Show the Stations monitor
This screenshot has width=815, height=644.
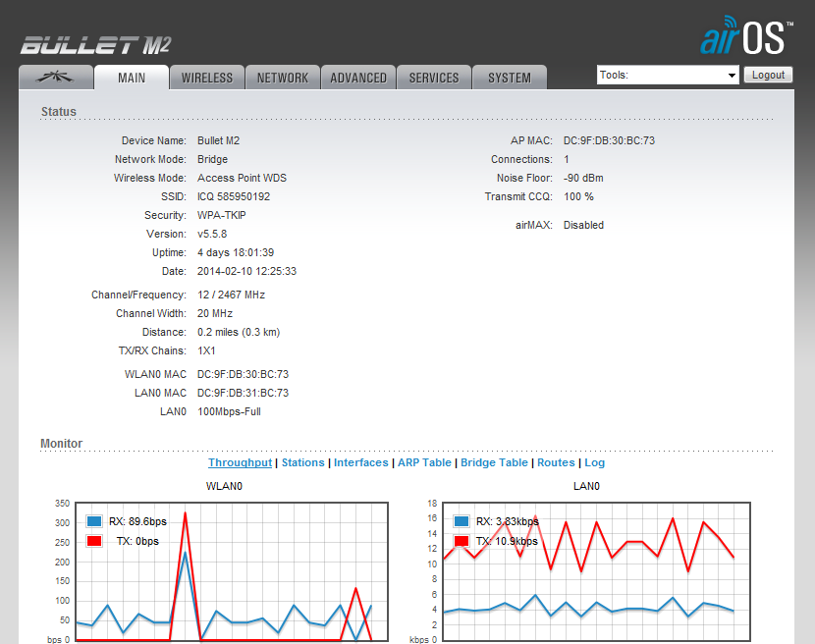pos(303,462)
